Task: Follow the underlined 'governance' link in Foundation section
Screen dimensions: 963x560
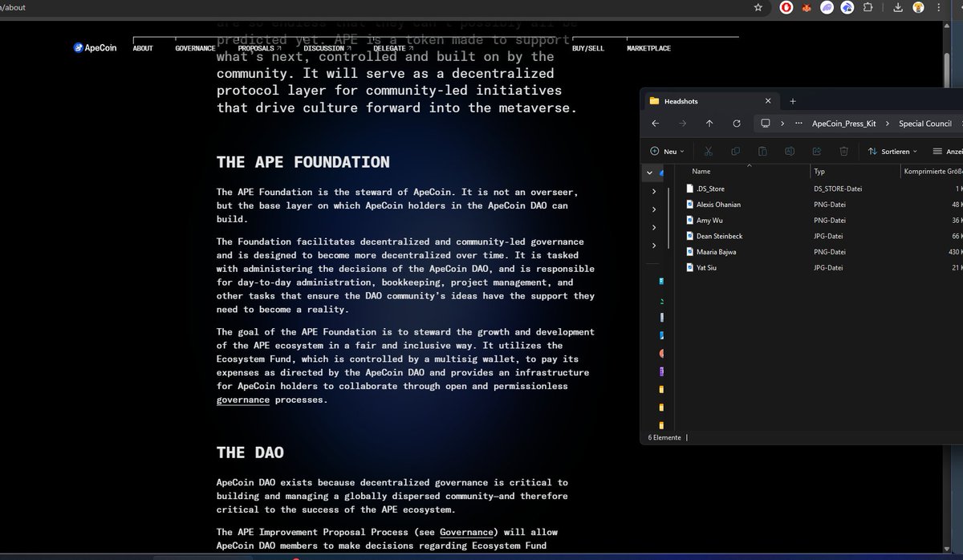Action: [243, 400]
